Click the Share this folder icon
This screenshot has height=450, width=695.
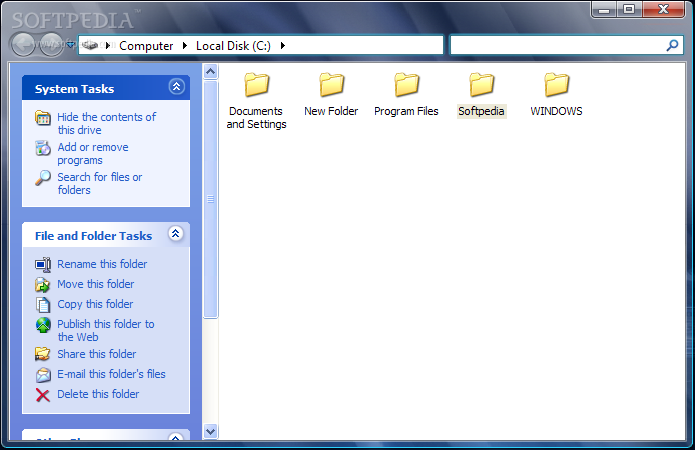(x=43, y=354)
